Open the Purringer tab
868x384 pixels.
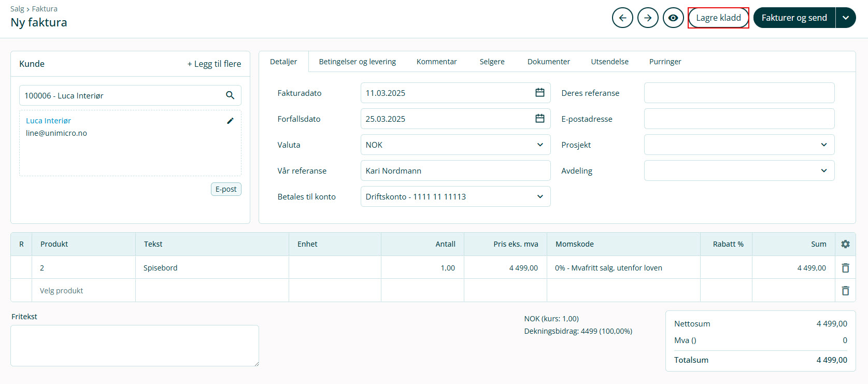click(x=665, y=62)
